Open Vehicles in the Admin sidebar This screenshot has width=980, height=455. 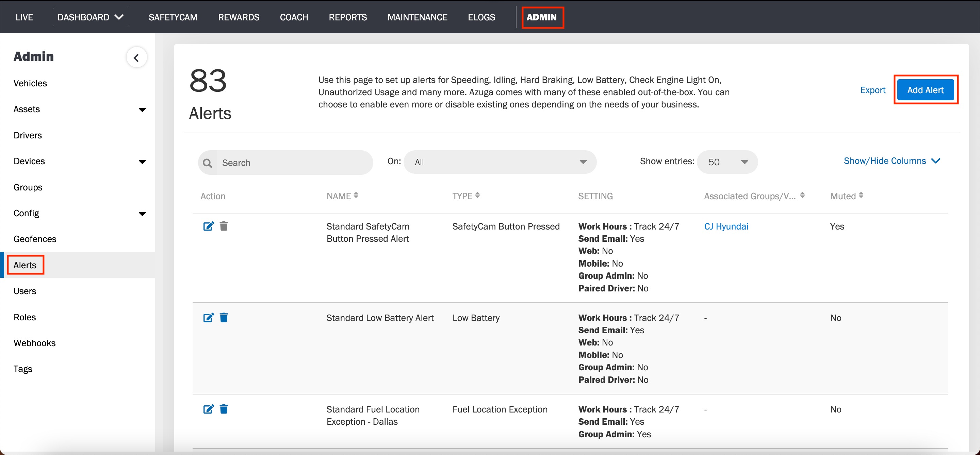[x=30, y=83]
